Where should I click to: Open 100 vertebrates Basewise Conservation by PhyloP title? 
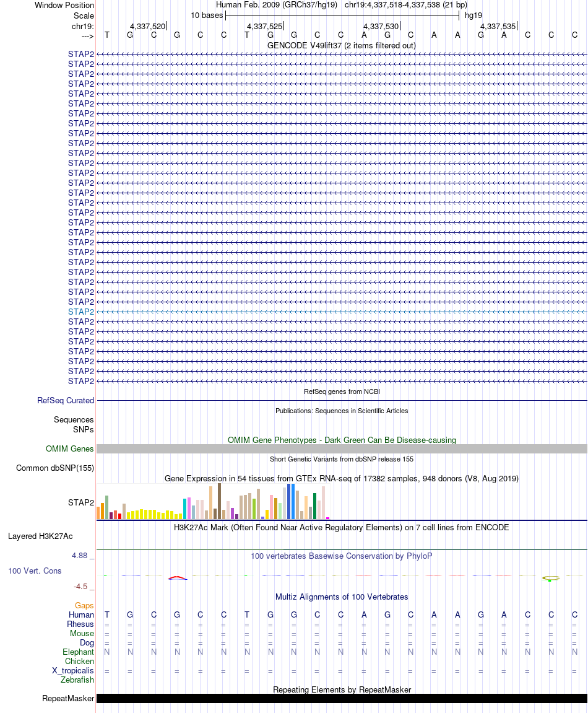pos(341,556)
